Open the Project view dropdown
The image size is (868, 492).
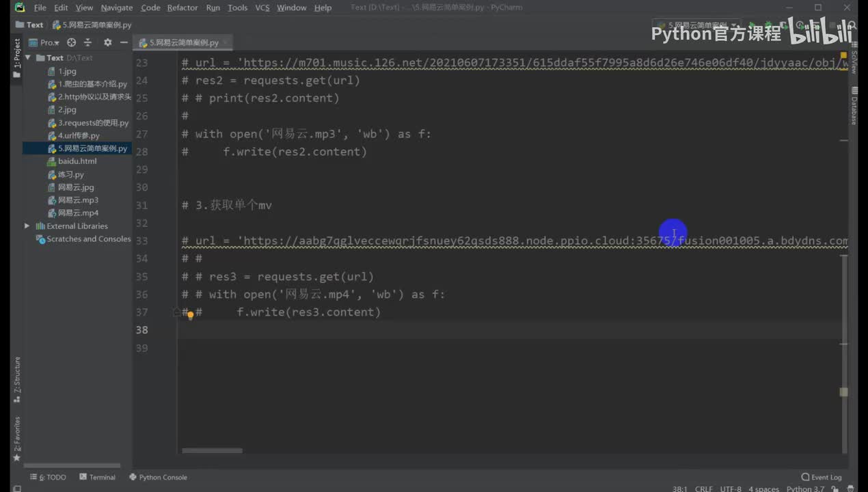tap(45, 42)
